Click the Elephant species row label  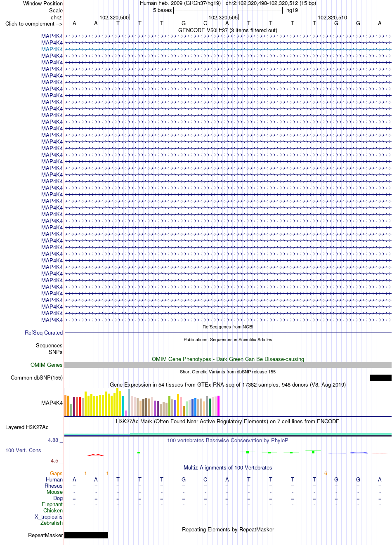(x=52, y=504)
